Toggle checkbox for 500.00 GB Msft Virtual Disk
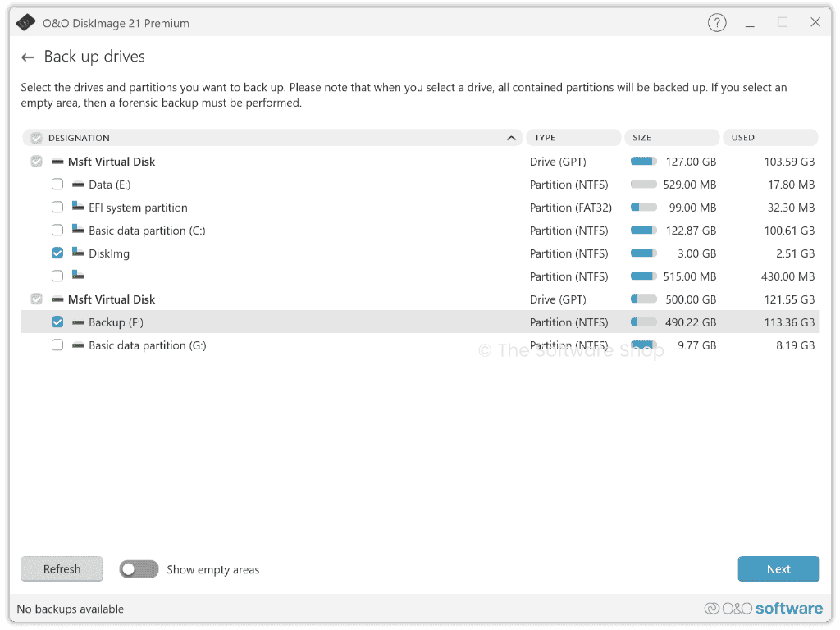 36,299
